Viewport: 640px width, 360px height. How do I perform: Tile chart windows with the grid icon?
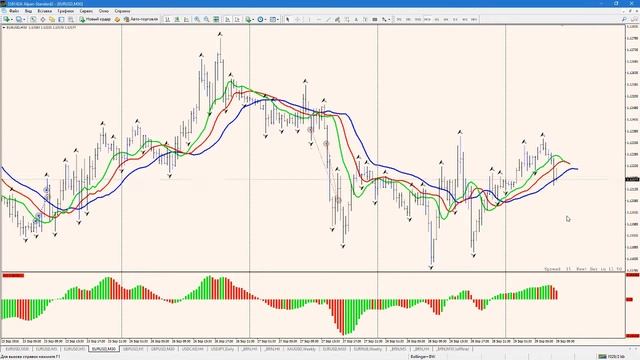pos(216,19)
